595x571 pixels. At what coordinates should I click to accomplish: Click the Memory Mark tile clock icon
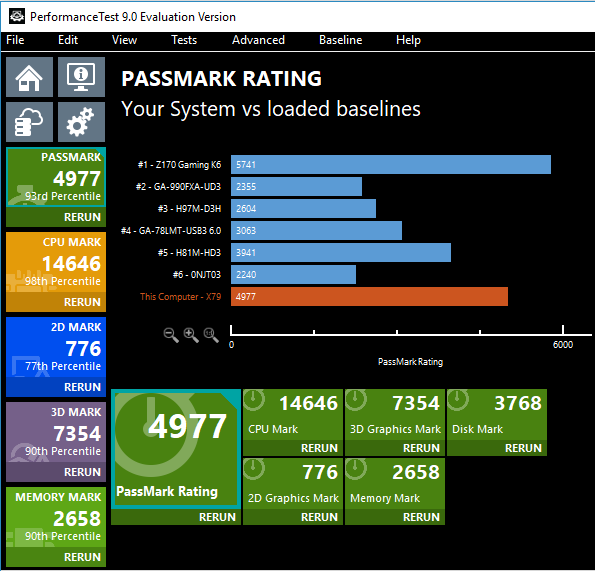click(356, 469)
